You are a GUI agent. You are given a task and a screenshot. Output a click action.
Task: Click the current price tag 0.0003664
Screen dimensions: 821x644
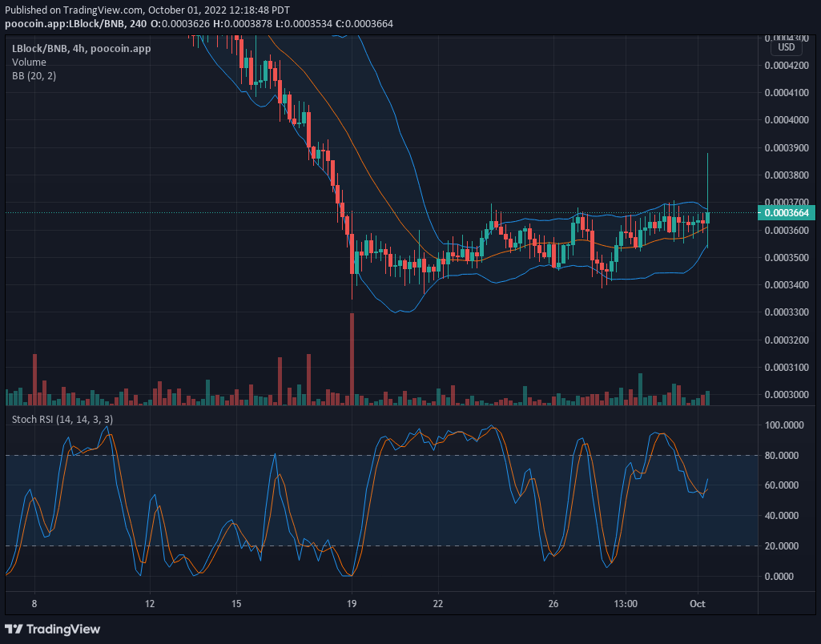(x=787, y=213)
